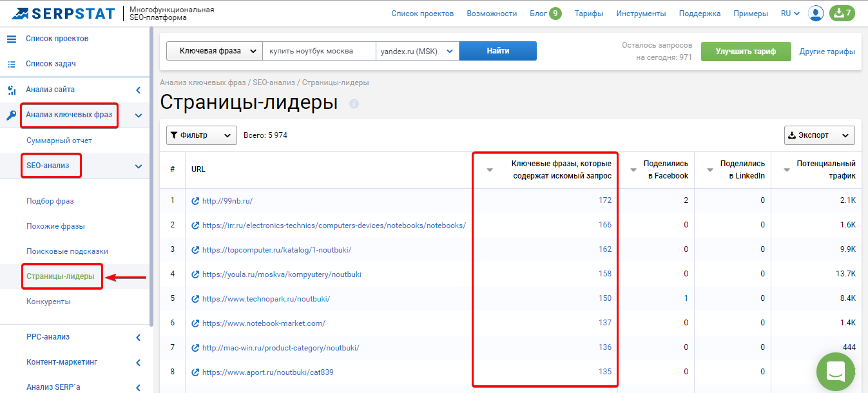
Task: Click Анализ ключевых фраз breadcrumb link
Action: pyautogui.click(x=203, y=82)
